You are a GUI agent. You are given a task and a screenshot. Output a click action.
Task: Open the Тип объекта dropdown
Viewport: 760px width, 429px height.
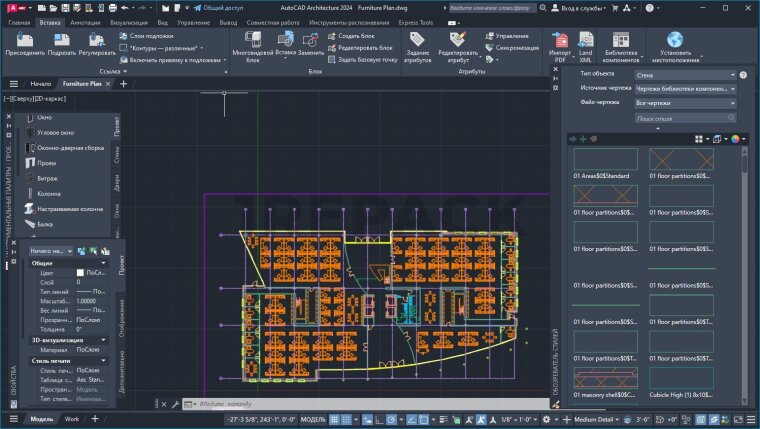point(685,75)
